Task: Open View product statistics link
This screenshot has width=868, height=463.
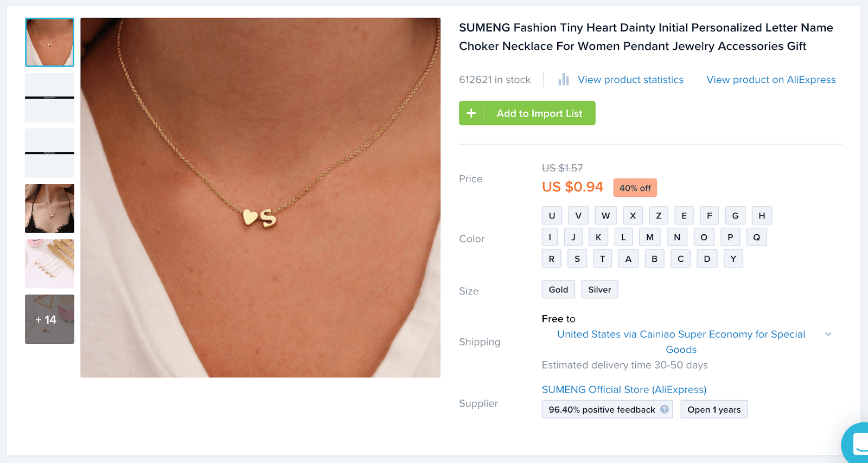Action: pyautogui.click(x=630, y=80)
